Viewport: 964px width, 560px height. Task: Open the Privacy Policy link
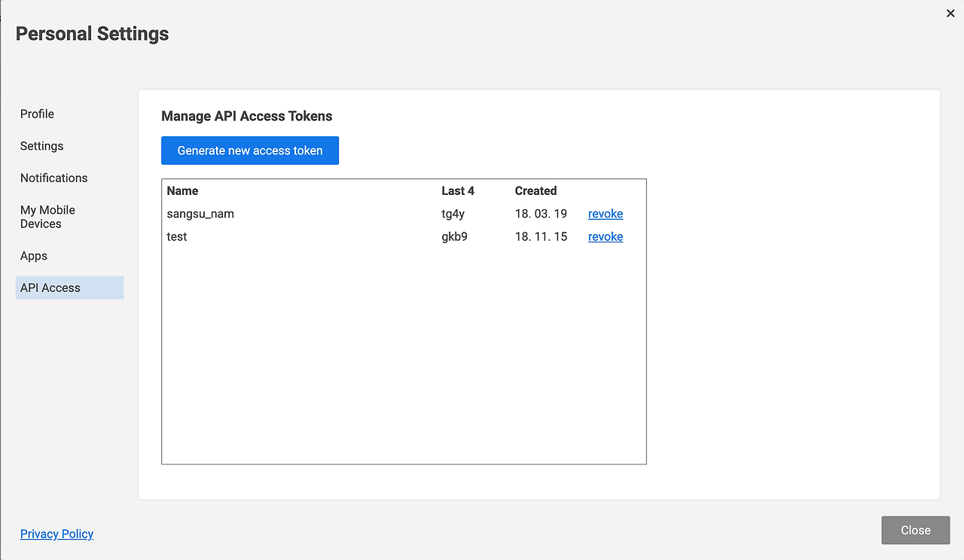click(x=57, y=534)
